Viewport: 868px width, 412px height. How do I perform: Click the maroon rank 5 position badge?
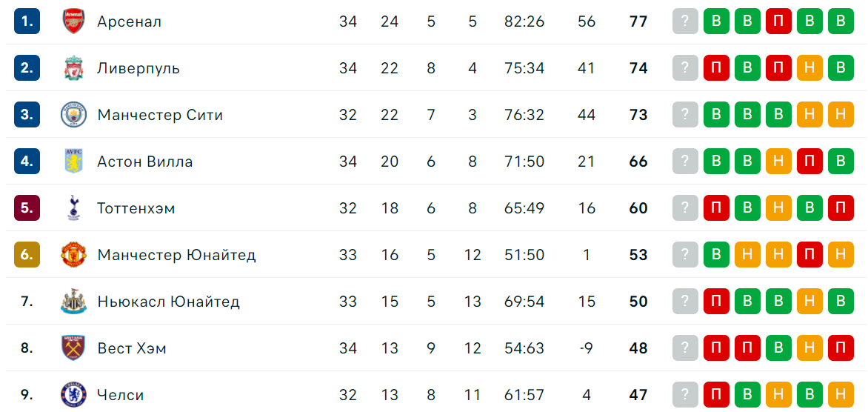(x=27, y=208)
